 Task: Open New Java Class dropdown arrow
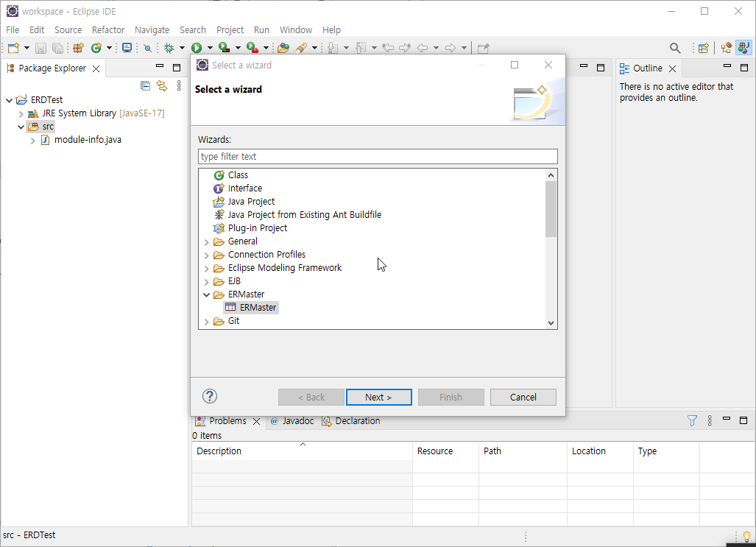coord(109,48)
